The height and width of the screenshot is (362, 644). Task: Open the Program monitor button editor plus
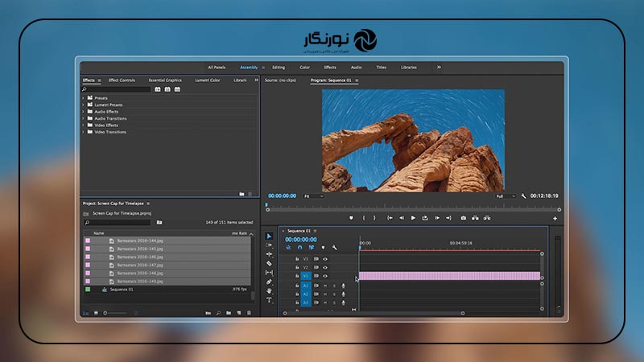click(555, 218)
